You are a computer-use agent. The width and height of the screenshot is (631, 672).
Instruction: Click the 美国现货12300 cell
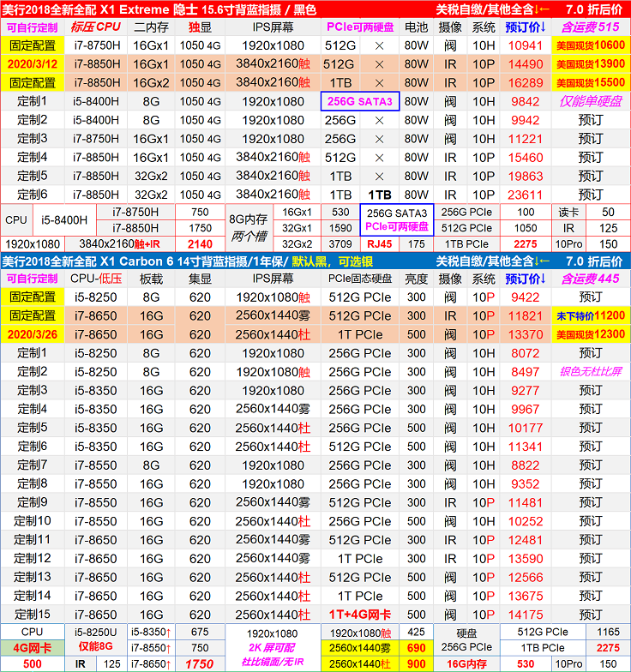click(x=591, y=334)
